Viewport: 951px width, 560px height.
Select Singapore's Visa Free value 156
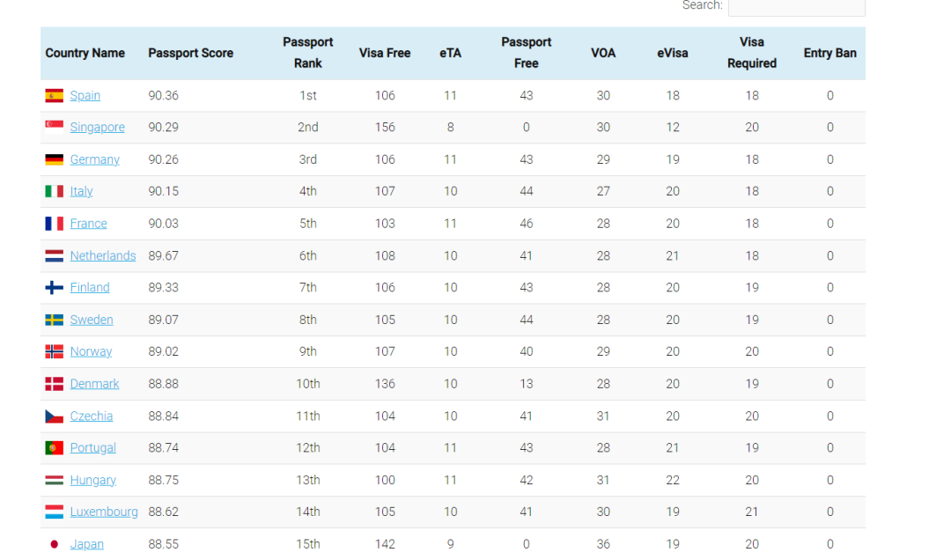click(x=385, y=128)
